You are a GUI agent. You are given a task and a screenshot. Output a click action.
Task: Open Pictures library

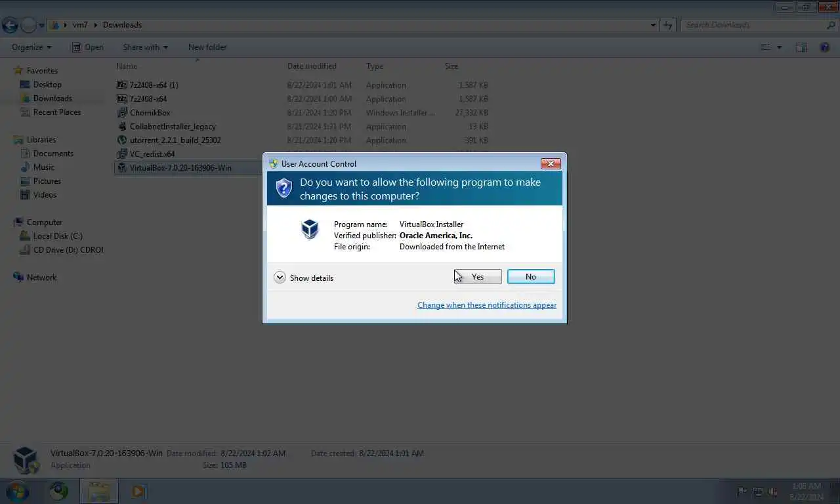(x=47, y=181)
